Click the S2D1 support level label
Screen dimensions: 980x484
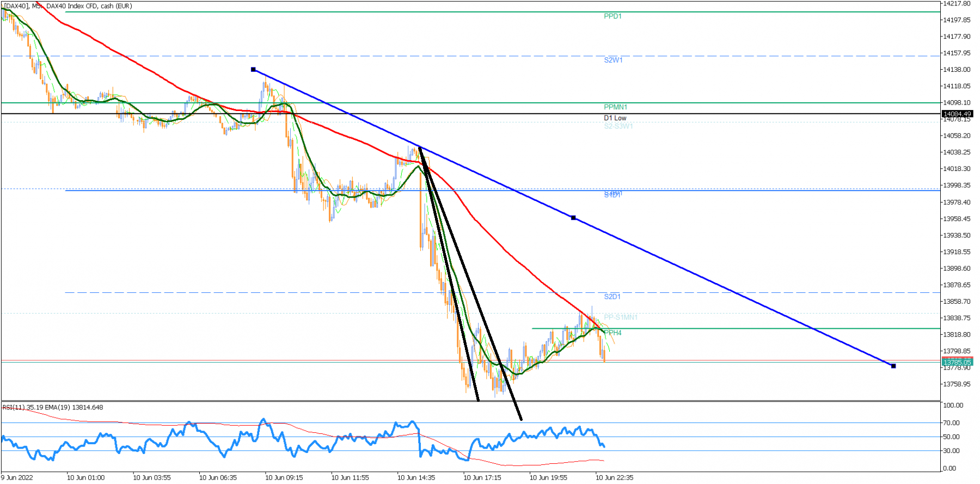[x=612, y=297]
